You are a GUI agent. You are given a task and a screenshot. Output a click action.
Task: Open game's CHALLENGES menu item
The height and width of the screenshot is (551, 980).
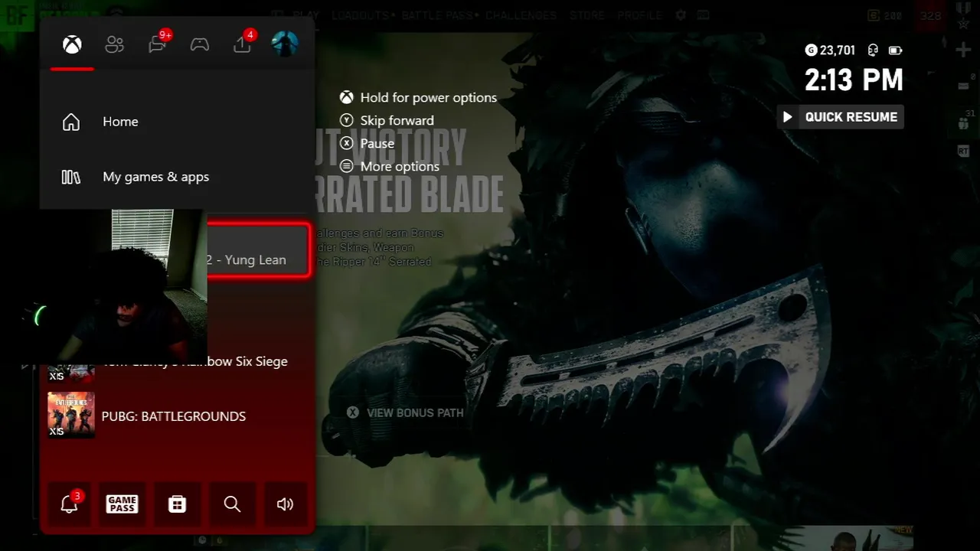521,15
